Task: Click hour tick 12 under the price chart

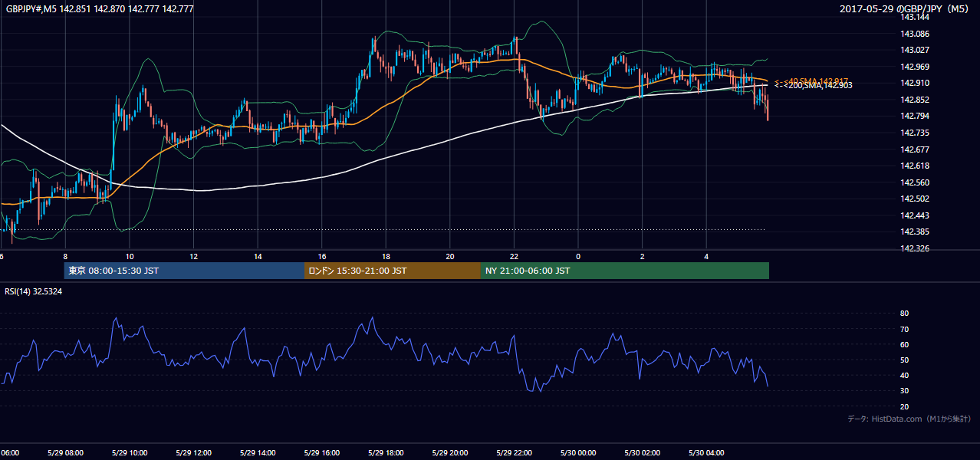Action: point(194,257)
